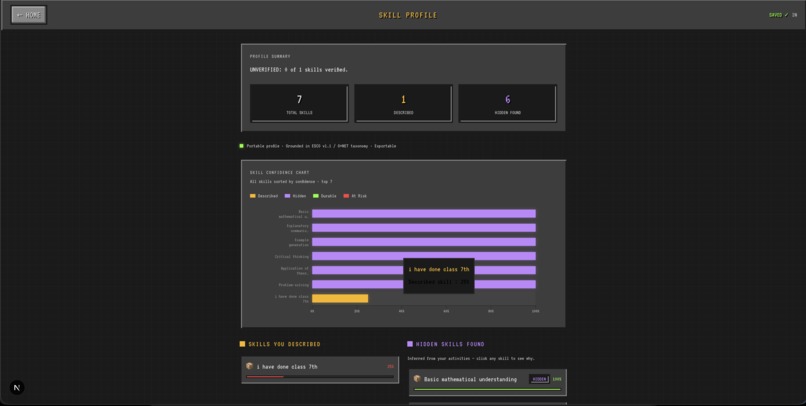Select the Total Skills stat card
The image size is (806, 406).
pyautogui.click(x=299, y=103)
